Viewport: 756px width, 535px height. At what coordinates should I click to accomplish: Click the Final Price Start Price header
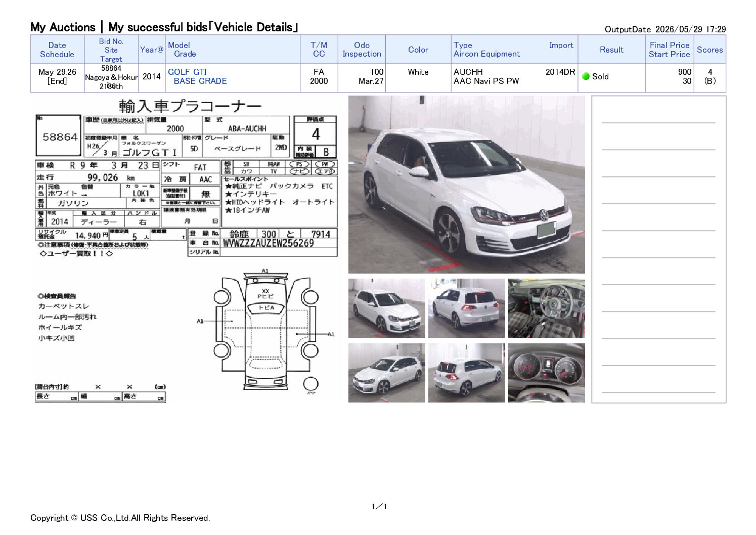(x=670, y=50)
